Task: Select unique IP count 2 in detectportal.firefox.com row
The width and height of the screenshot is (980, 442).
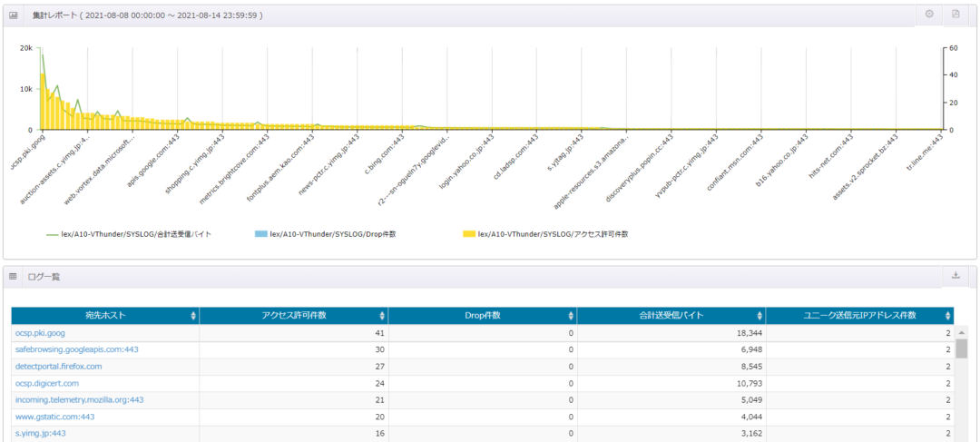Action: pos(860,367)
